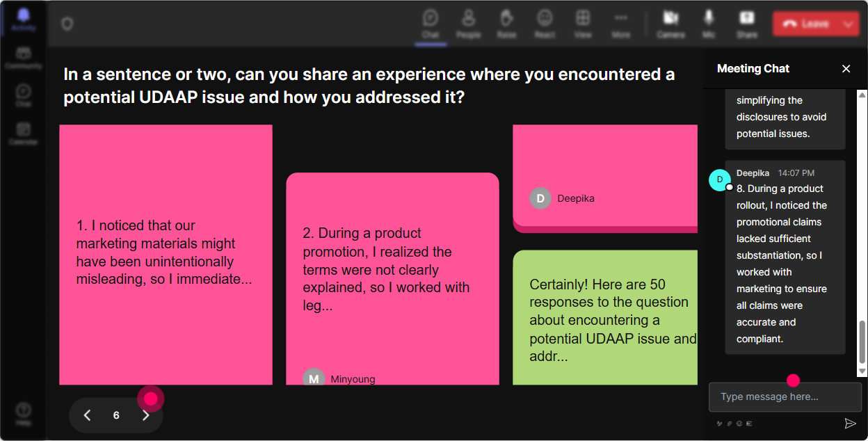Click the Minyoung name under card 2
Image resolution: width=868 pixels, height=441 pixels.
[x=353, y=379]
